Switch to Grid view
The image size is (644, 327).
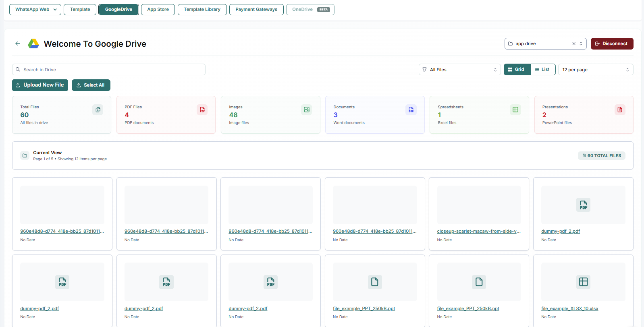pos(517,69)
